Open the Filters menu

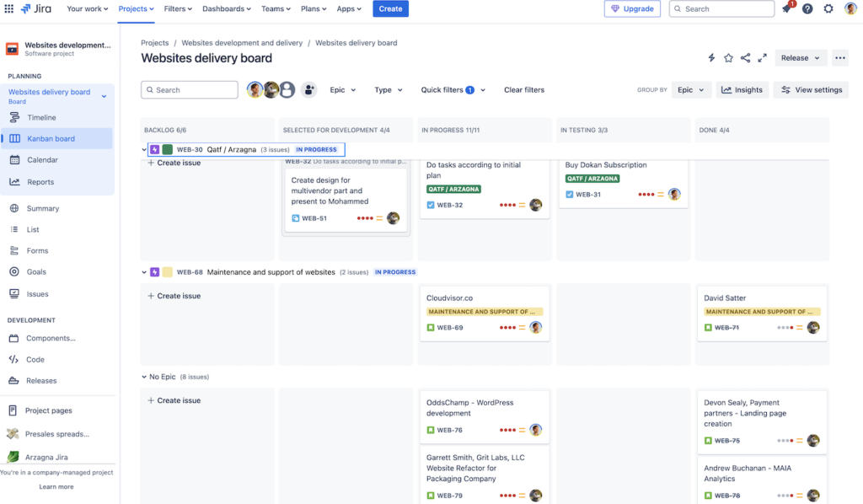tap(178, 8)
